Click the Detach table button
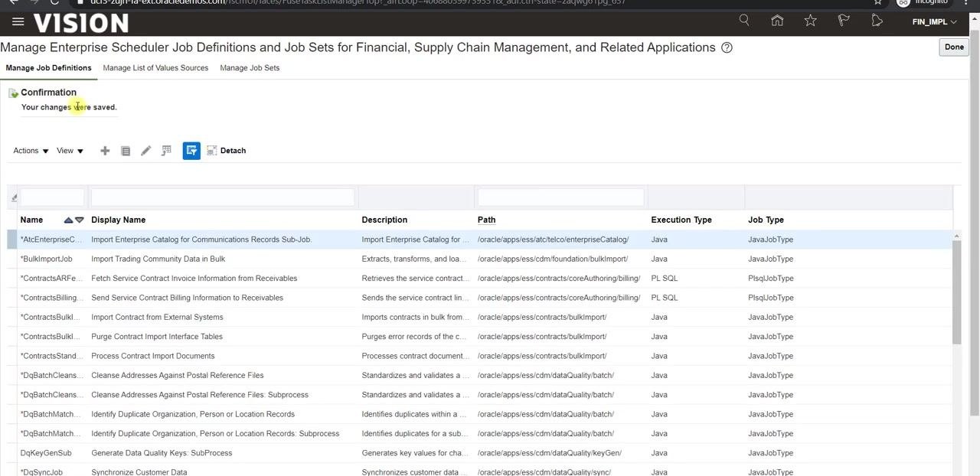 pyautogui.click(x=227, y=151)
